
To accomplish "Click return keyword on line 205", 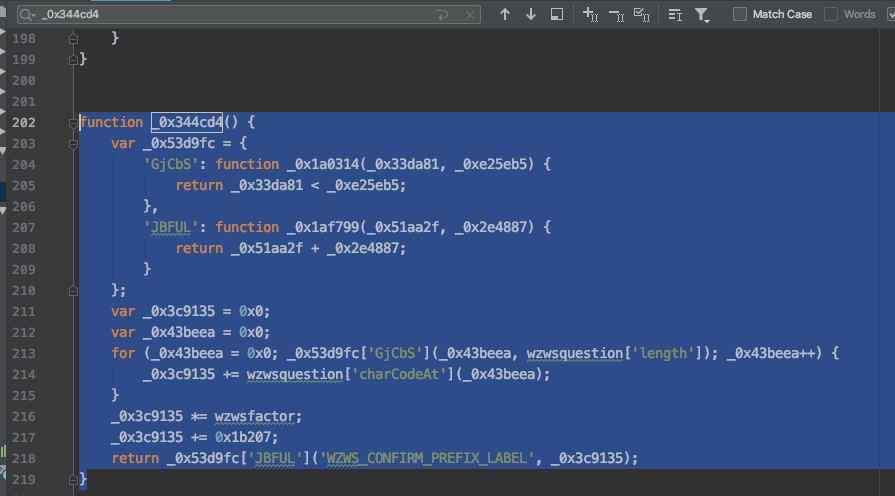I will coord(199,186).
